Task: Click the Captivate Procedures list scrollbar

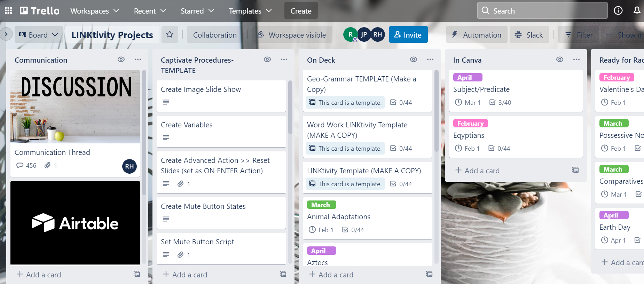Action: 290,107
